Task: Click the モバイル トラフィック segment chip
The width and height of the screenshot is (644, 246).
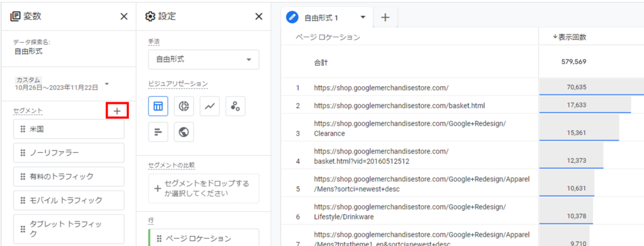Action: click(x=69, y=200)
